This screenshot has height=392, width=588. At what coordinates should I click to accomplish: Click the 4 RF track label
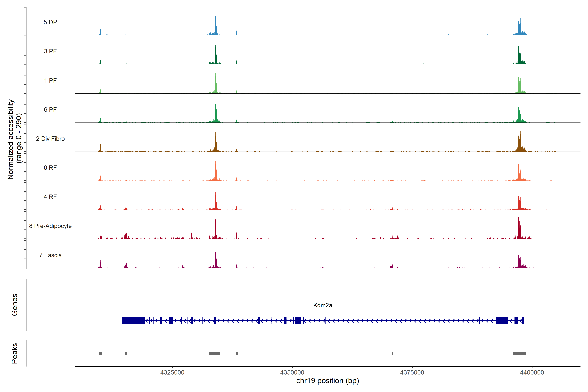coord(50,197)
